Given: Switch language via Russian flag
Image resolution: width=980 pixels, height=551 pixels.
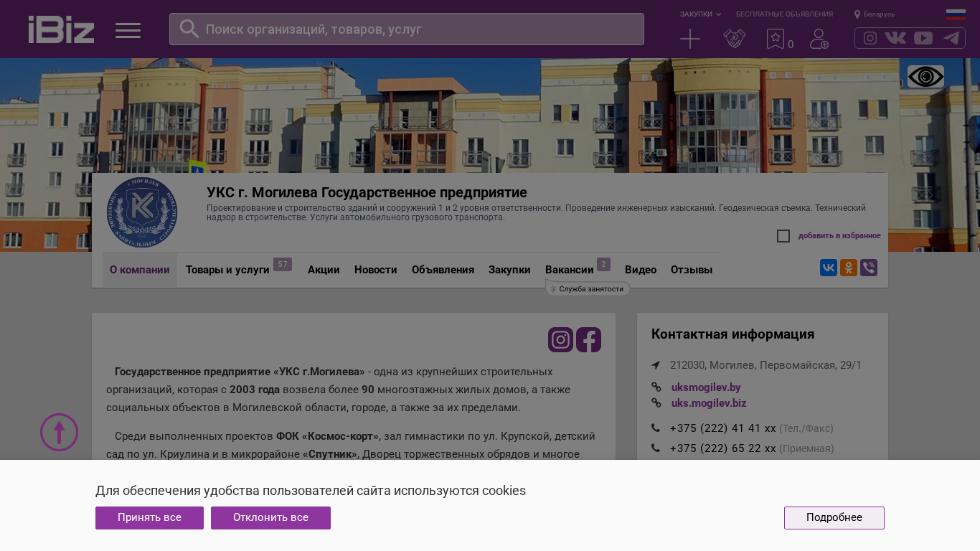Looking at the screenshot, I should pyautogui.click(x=956, y=14).
